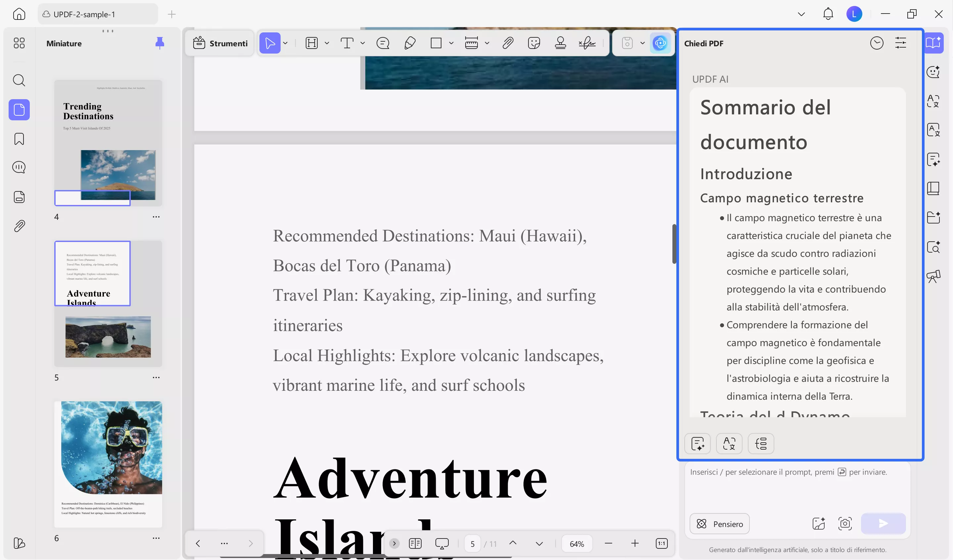
Task: Click the attach file toolbar icon
Action: [x=508, y=43]
